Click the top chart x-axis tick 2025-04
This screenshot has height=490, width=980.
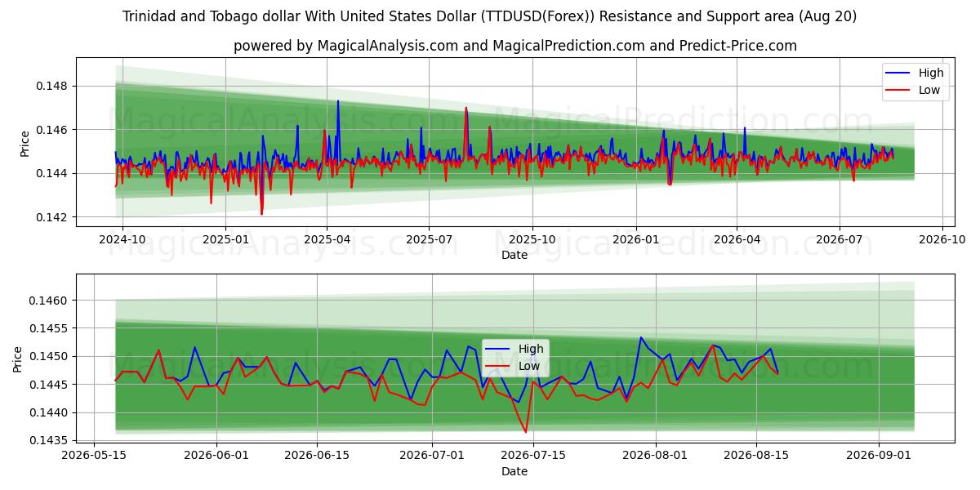[327, 239]
